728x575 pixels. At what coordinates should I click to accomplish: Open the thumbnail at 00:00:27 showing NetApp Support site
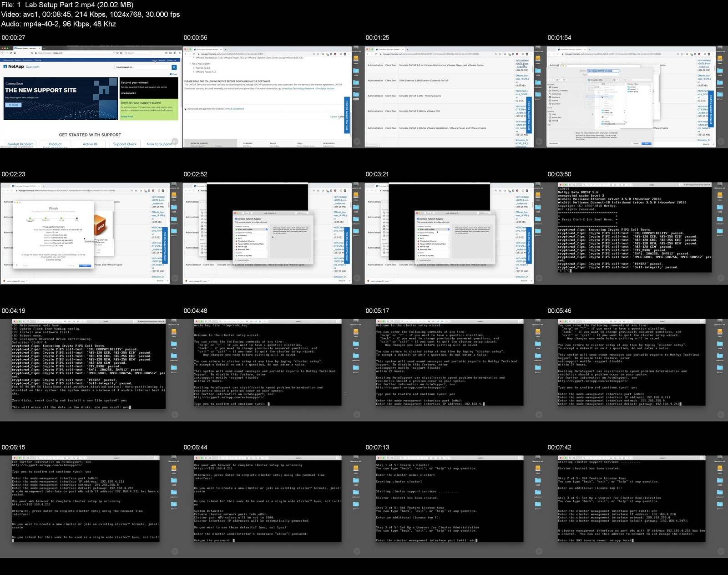tap(91, 97)
